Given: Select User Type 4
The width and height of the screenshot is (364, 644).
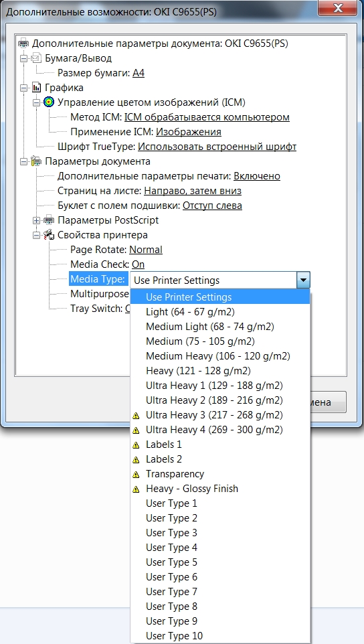Looking at the screenshot, I should 220,548.
